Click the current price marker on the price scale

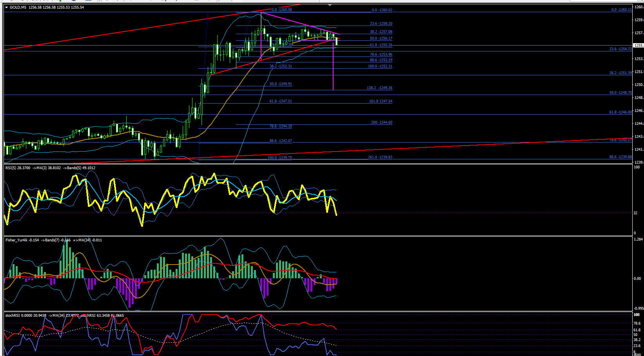tap(639, 46)
